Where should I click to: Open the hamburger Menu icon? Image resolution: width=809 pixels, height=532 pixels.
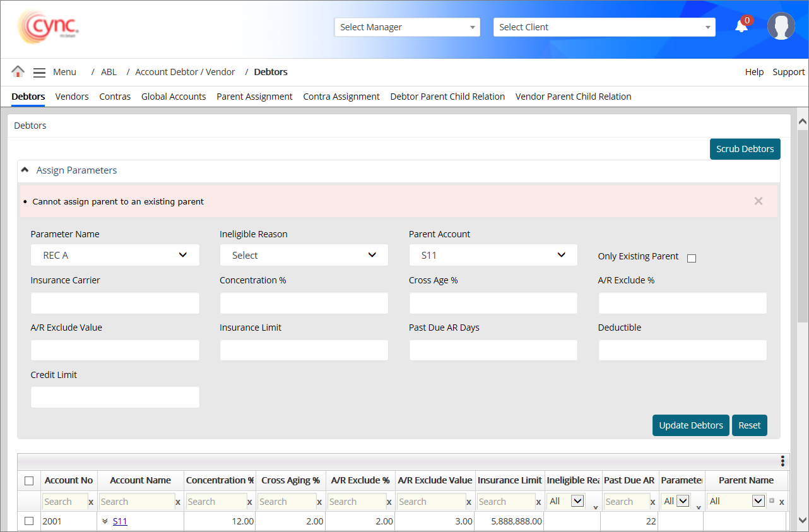(39, 73)
